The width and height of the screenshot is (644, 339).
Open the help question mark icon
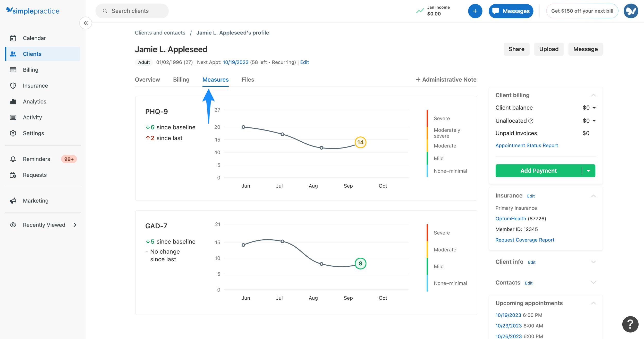click(630, 324)
